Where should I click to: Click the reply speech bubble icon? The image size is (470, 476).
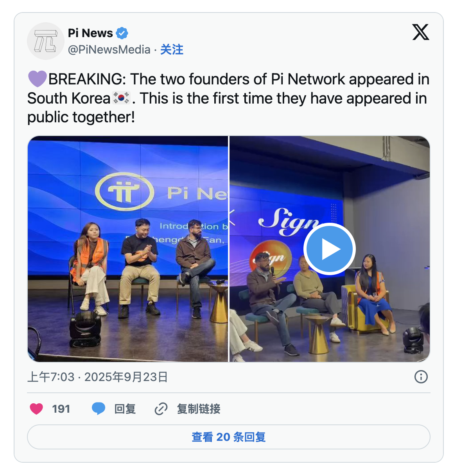click(x=99, y=409)
